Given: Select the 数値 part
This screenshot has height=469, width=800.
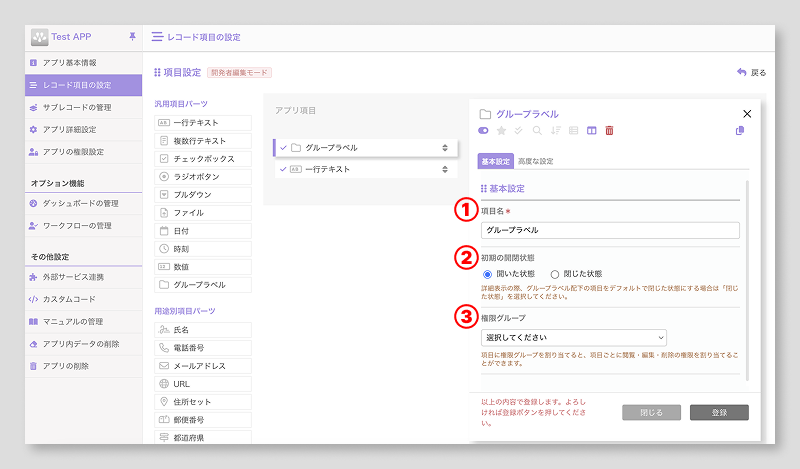Looking at the screenshot, I should tap(203, 267).
